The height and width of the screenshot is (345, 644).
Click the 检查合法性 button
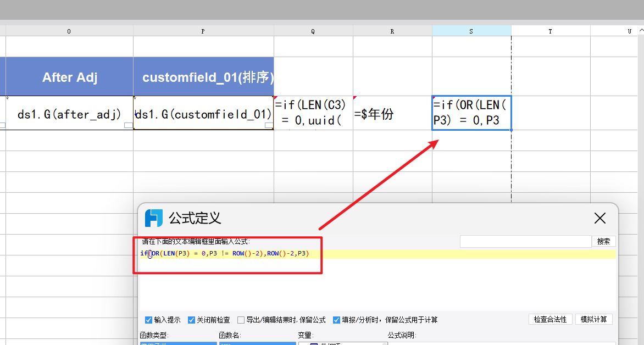tap(551, 319)
